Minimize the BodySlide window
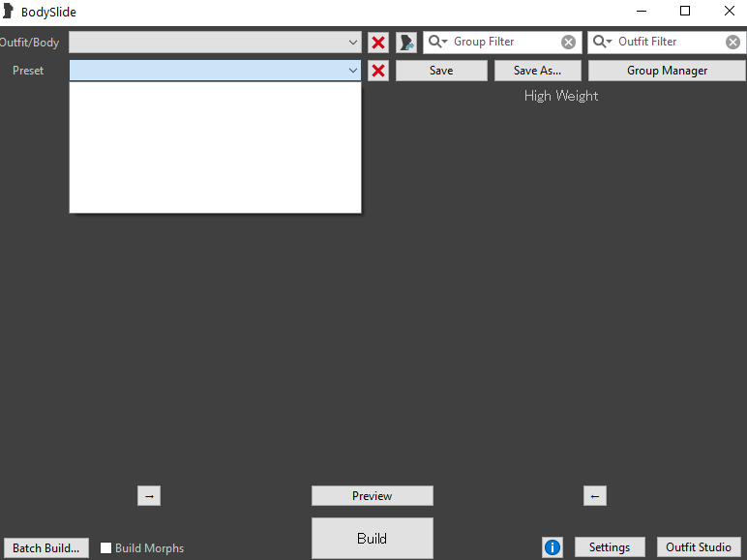This screenshot has height=560, width=747. (642, 11)
